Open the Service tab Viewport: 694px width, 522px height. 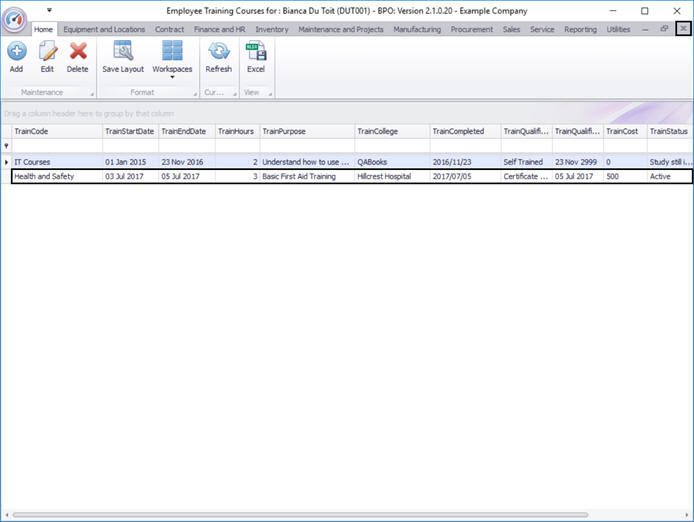click(x=542, y=29)
